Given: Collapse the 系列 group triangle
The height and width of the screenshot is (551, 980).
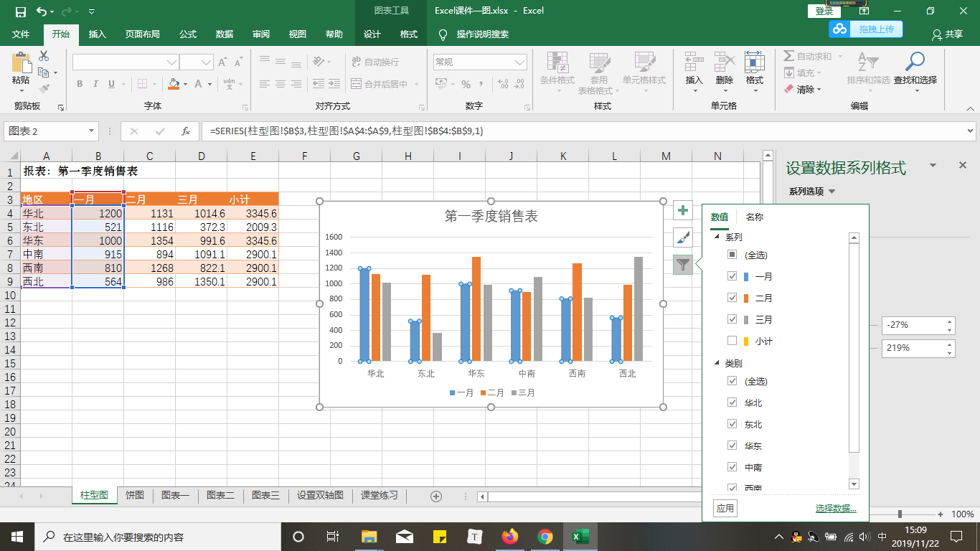Looking at the screenshot, I should click(x=717, y=237).
